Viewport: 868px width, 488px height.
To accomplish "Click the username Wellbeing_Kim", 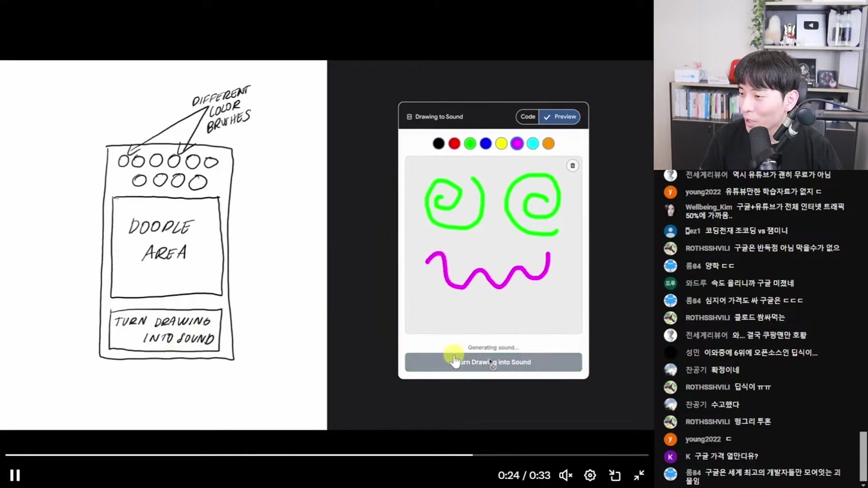I will pos(708,207).
